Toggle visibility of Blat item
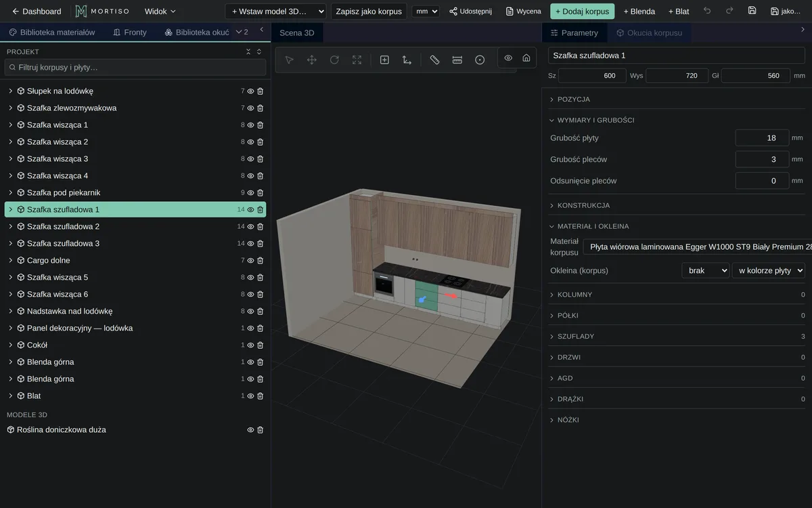This screenshot has width=812, height=508. (250, 396)
